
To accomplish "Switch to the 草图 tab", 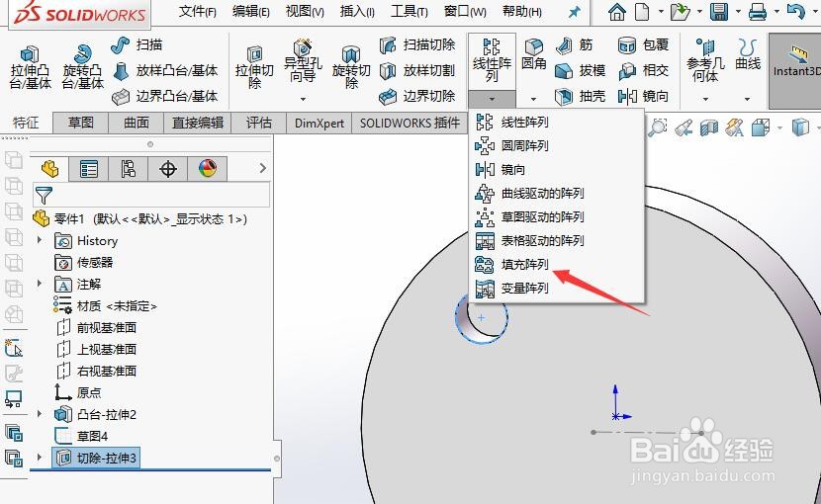I will [x=81, y=123].
